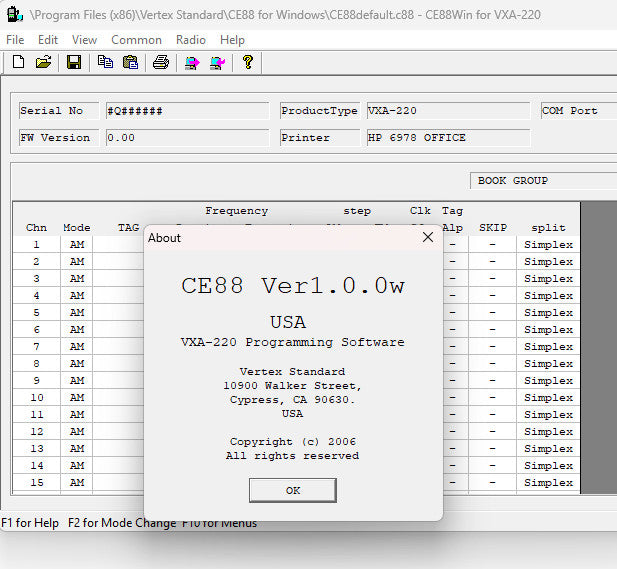Screen dimensions: 617x569
Task: Click the FW Version value field
Action: [187, 138]
